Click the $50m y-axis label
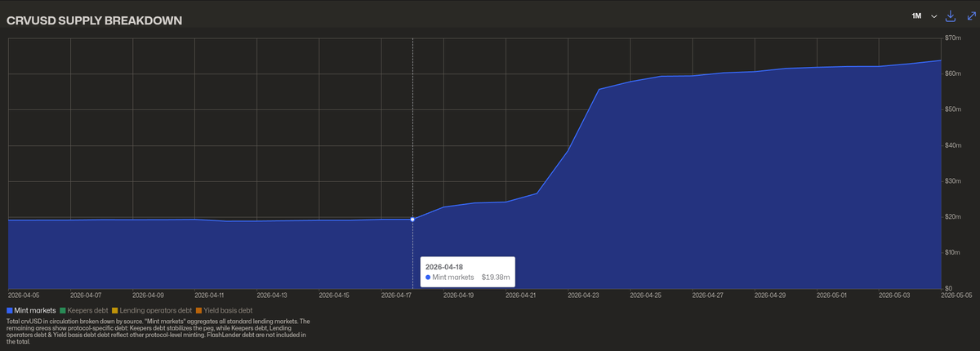The height and width of the screenshot is (351, 980). 952,109
